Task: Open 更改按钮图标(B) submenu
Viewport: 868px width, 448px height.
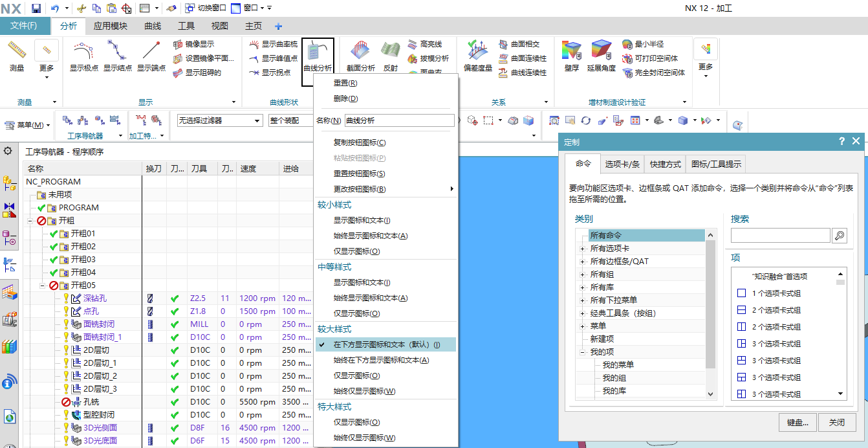Action: 385,189
